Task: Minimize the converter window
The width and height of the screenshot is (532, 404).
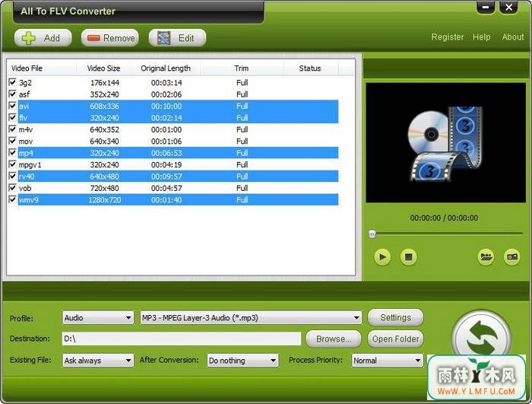Action: point(486,7)
